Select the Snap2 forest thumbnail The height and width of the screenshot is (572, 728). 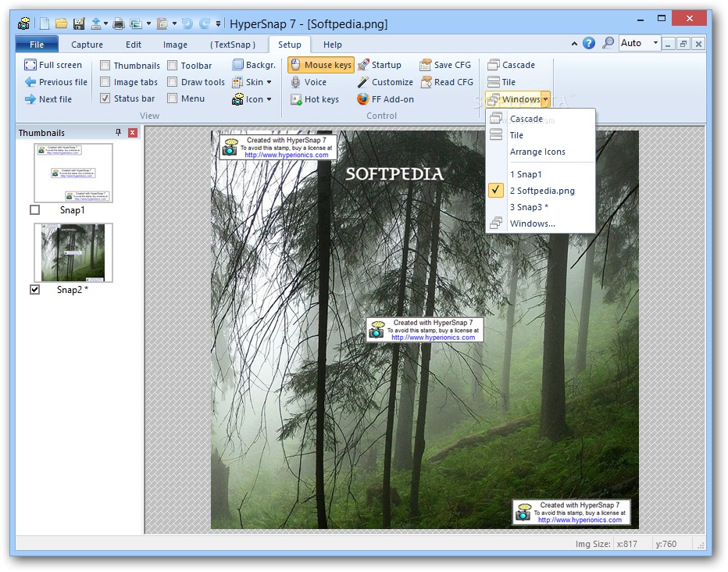tap(73, 252)
